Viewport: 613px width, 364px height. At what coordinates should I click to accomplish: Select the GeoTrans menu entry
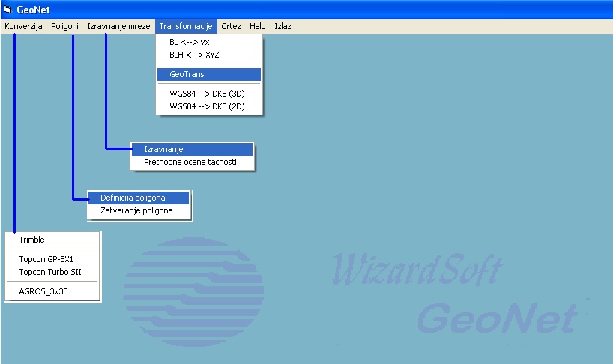(187, 74)
